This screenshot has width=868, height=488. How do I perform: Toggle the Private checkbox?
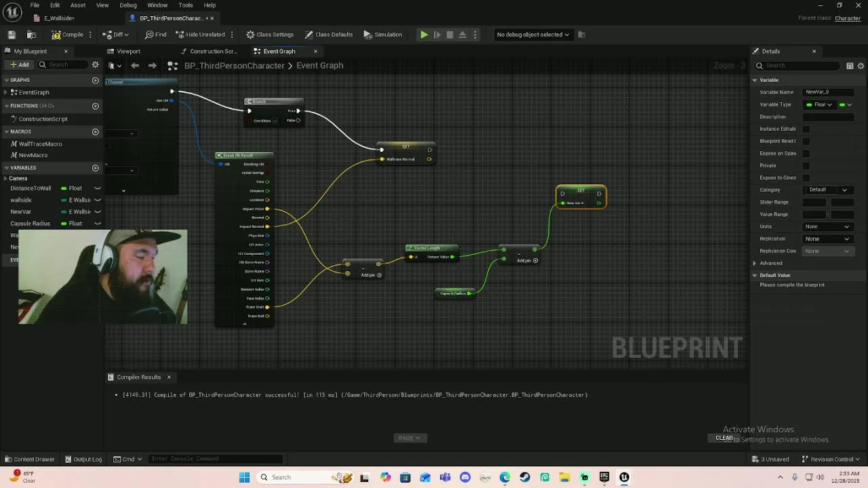point(806,165)
